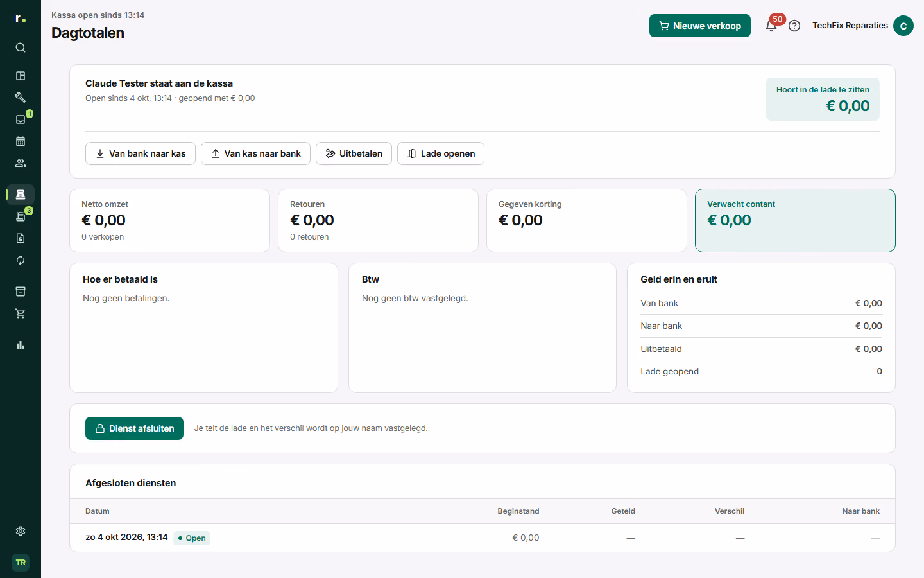Open the help question mark icon

[x=794, y=26]
